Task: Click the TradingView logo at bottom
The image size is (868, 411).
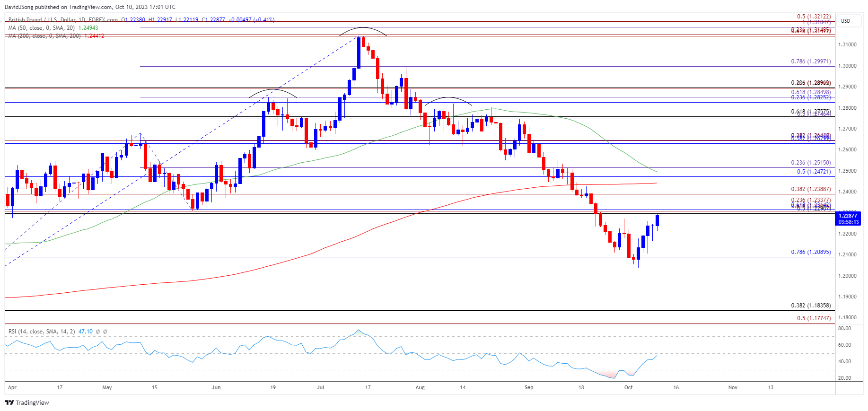Action: click(x=27, y=402)
